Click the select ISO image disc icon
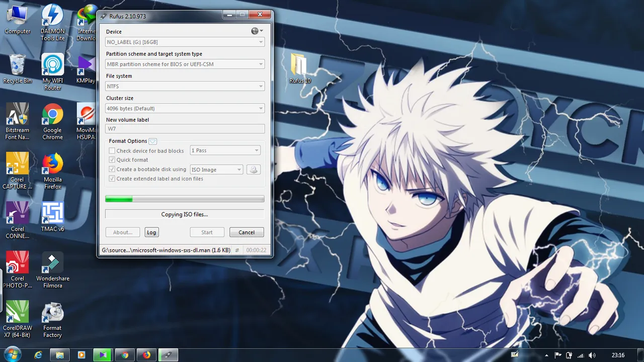The image size is (644, 362). tap(254, 170)
